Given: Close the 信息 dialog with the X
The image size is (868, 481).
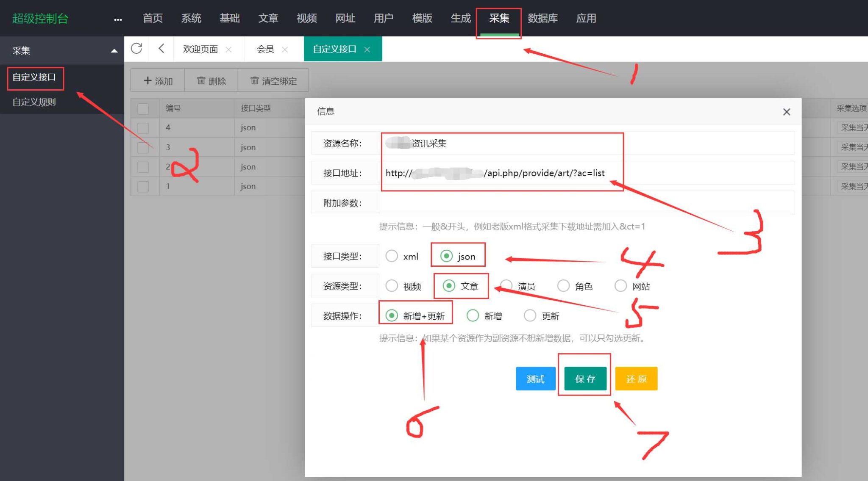Looking at the screenshot, I should point(787,111).
